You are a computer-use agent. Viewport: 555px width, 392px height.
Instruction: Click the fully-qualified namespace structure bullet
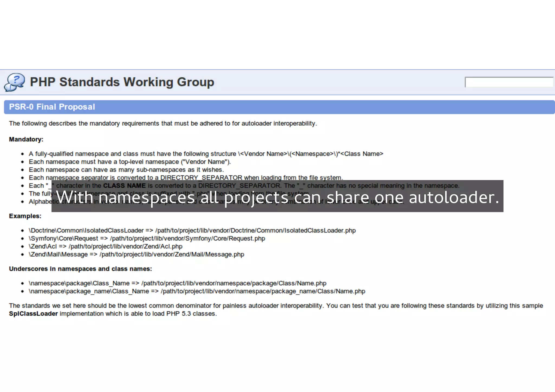coord(206,154)
